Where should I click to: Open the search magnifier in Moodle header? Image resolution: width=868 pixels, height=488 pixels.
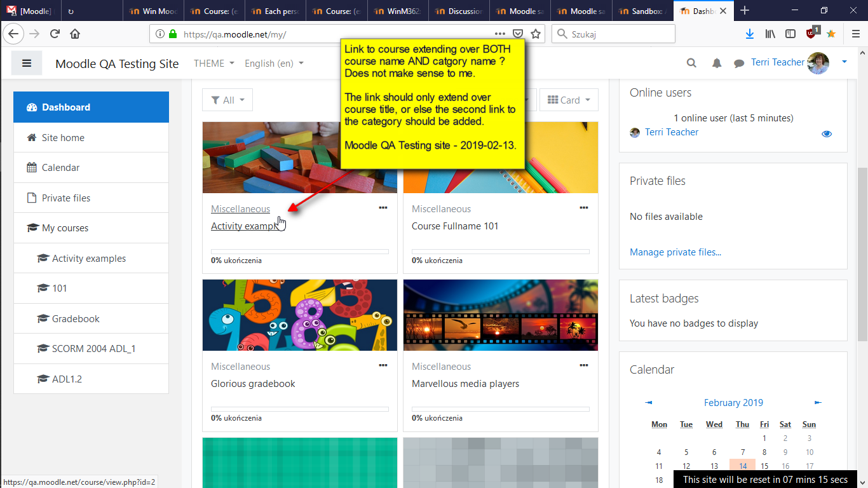coord(691,63)
